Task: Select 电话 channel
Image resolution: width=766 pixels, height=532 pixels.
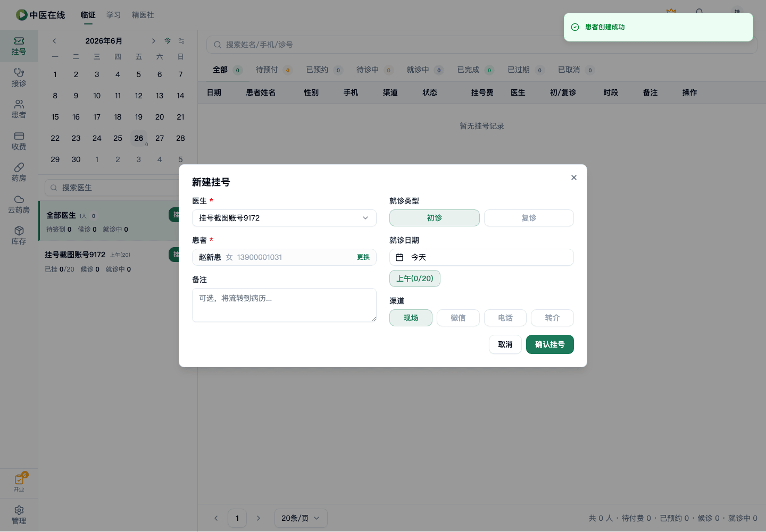Action: pos(505,318)
